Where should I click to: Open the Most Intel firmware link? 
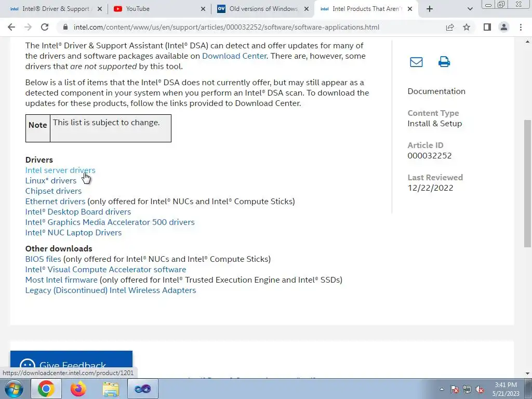click(x=61, y=280)
